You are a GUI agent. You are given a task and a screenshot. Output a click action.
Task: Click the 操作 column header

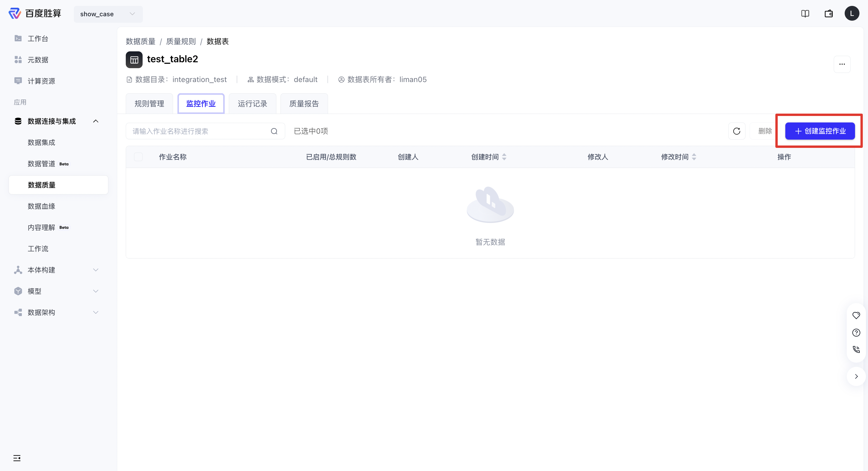(x=784, y=157)
